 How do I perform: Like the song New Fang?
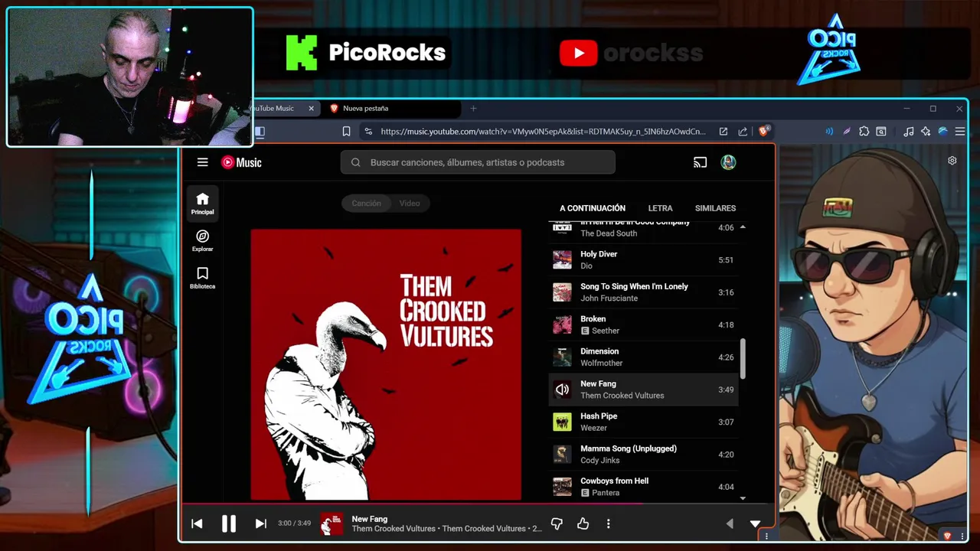coord(583,523)
